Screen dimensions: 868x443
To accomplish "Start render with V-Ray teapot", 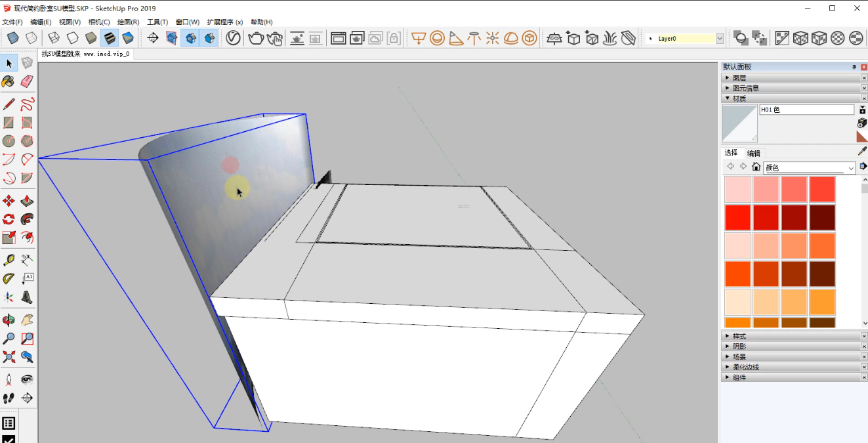I will click(256, 38).
